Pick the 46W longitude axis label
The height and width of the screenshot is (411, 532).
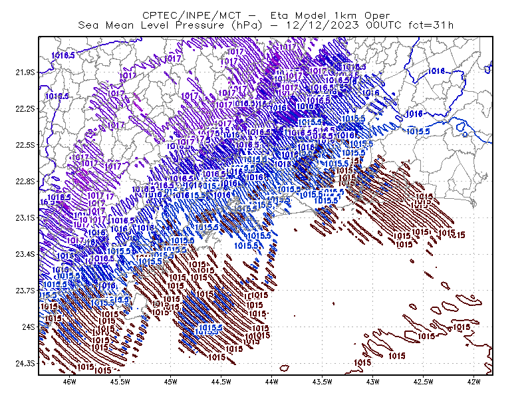tap(70, 382)
